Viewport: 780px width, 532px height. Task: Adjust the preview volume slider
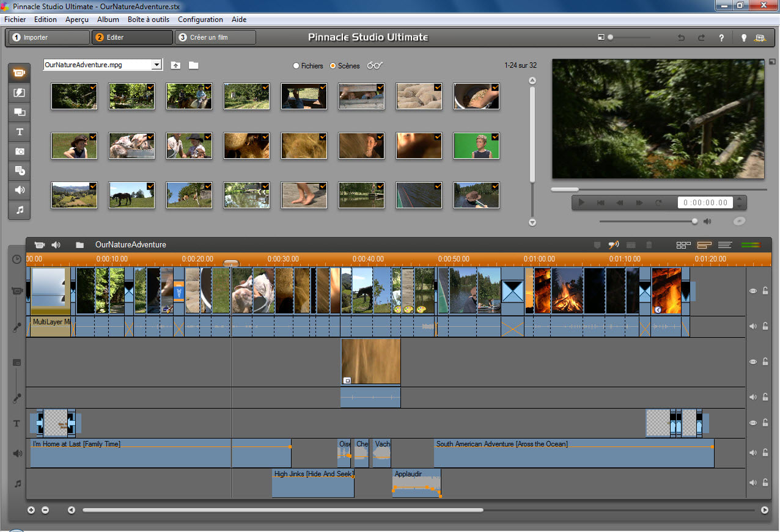[x=648, y=221]
